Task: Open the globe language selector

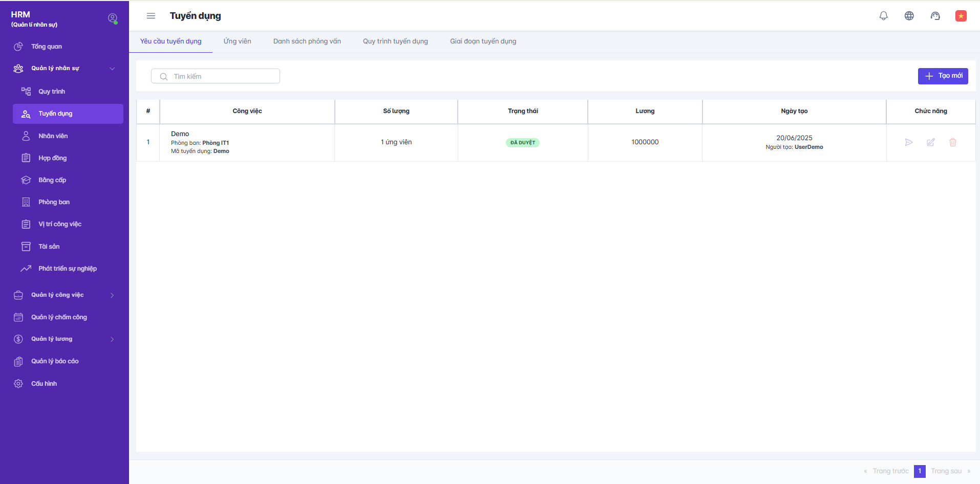Action: click(909, 16)
